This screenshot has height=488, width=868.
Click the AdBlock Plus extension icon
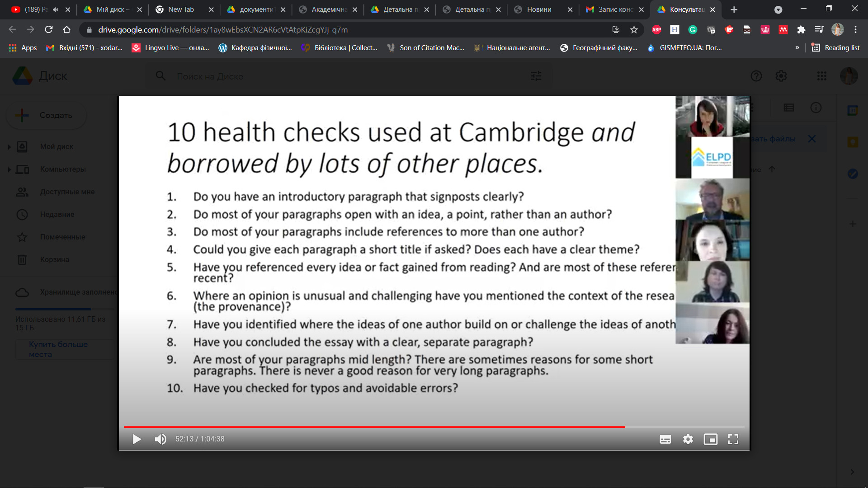(656, 30)
